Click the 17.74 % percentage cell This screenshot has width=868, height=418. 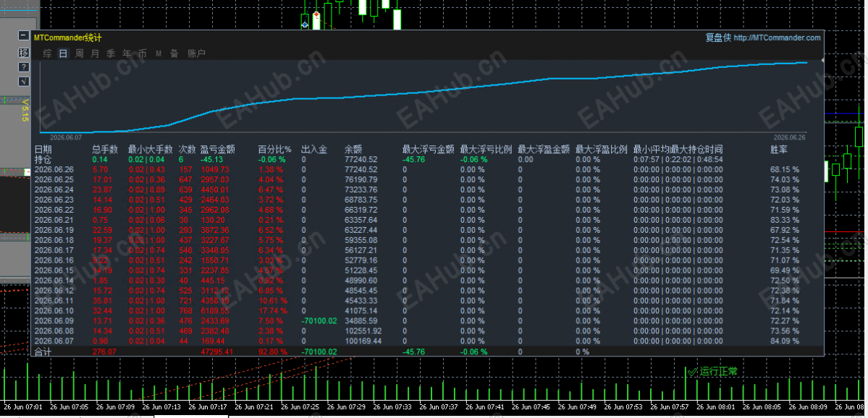click(x=273, y=311)
